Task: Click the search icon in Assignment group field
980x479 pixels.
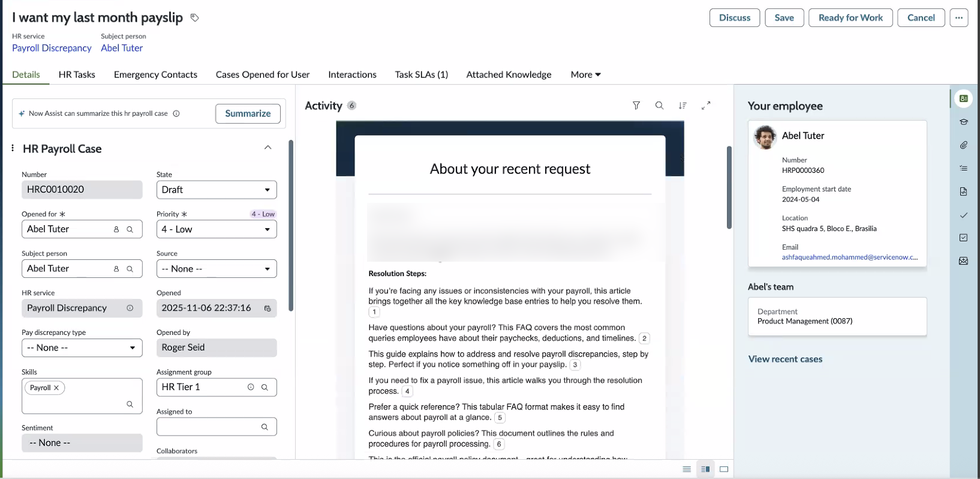Action: pos(264,387)
